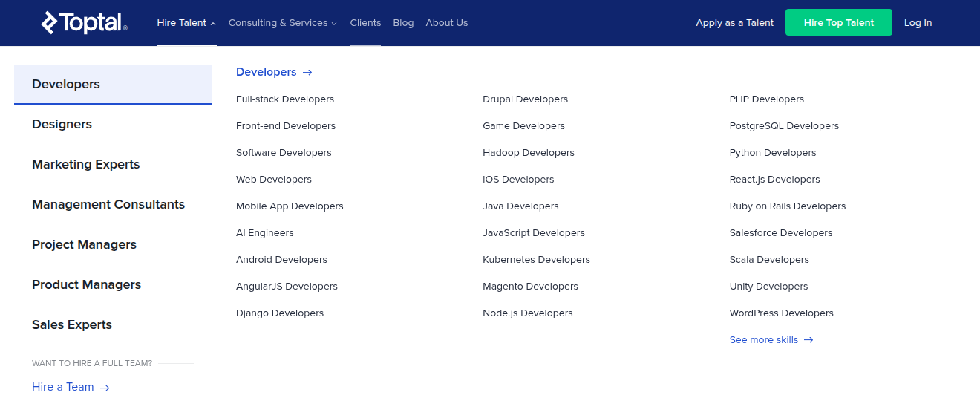Viewport: 980px width, 415px height.
Task: Open iOS Developers
Action: pyautogui.click(x=518, y=180)
